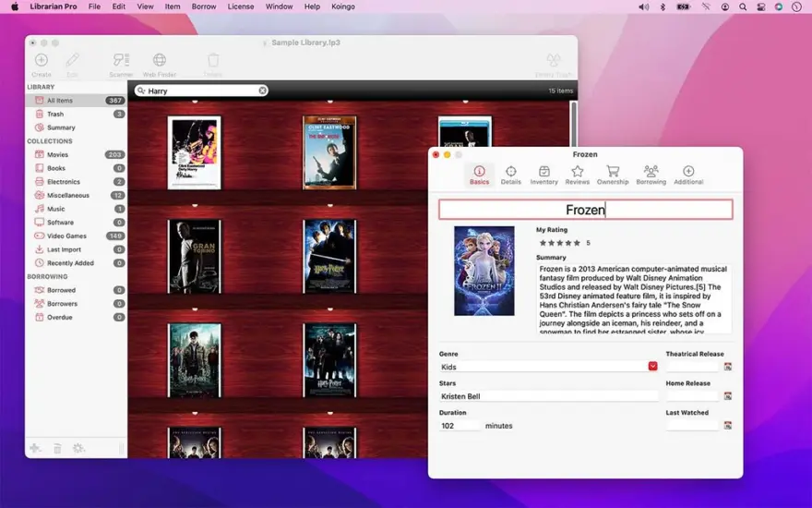
Task: Select the Miscellaneous collection
Action: click(76, 195)
